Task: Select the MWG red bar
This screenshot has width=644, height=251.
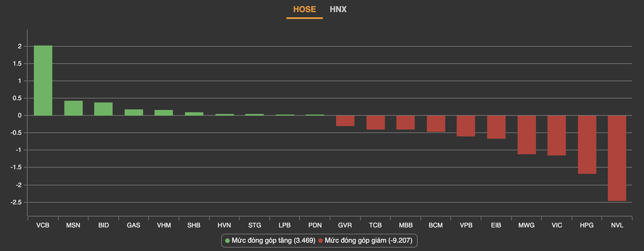Action: [x=527, y=135]
